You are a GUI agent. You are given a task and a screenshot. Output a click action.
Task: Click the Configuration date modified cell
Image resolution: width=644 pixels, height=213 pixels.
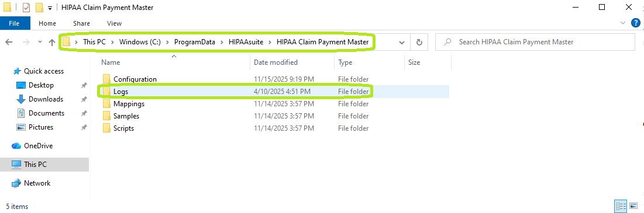pos(284,79)
